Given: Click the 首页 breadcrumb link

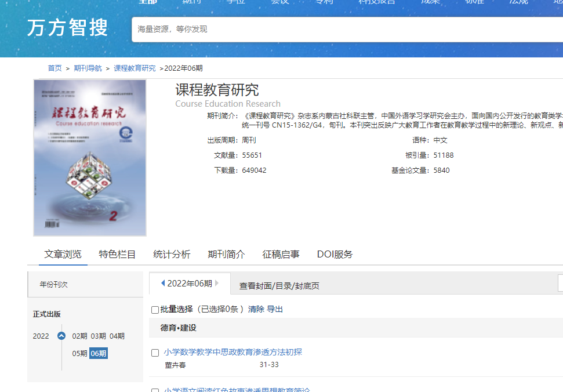Looking at the screenshot, I should [55, 68].
